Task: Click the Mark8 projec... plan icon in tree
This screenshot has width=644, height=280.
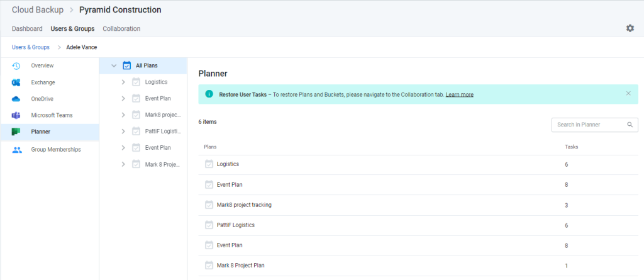Action: 136,115
